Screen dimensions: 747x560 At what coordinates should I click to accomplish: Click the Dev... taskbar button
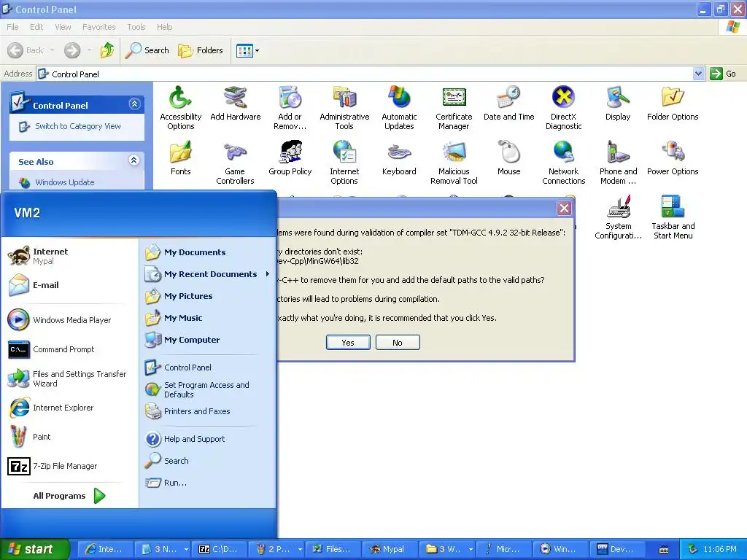[x=616, y=549]
